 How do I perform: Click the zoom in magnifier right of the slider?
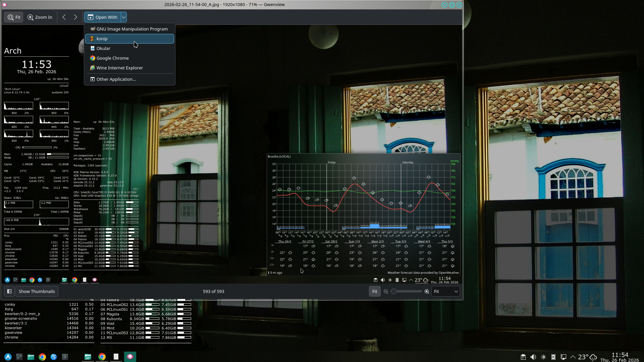(427, 292)
